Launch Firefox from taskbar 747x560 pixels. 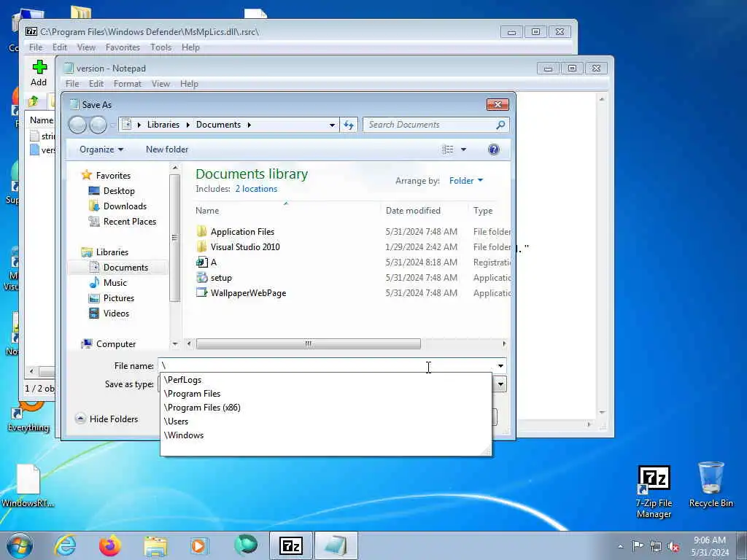click(109, 545)
